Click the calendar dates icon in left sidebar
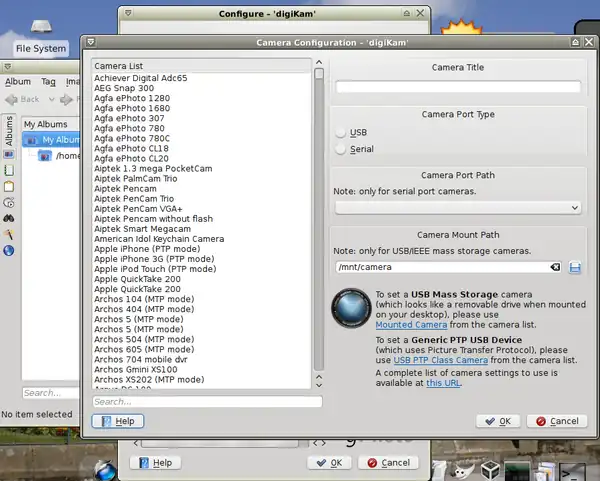This screenshot has height=481, width=600. pyautogui.click(x=8, y=170)
